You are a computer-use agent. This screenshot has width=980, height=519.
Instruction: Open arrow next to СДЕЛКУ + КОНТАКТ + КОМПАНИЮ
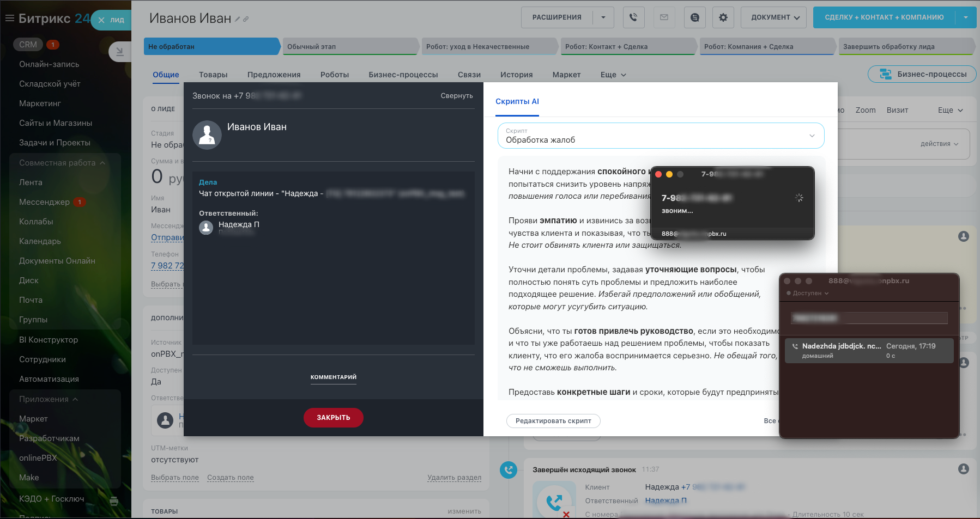[x=966, y=17]
